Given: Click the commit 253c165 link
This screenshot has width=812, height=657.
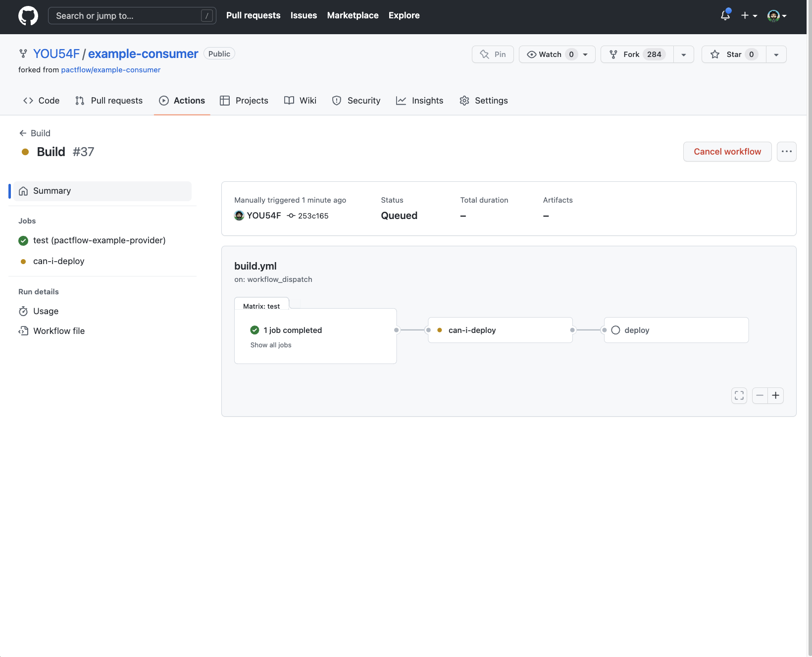Looking at the screenshot, I should [x=313, y=216].
